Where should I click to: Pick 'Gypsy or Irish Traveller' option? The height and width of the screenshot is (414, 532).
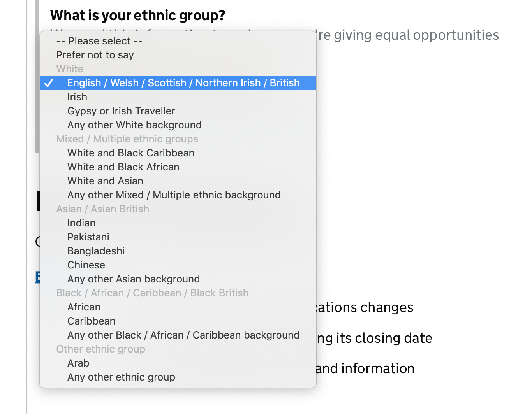tap(121, 111)
